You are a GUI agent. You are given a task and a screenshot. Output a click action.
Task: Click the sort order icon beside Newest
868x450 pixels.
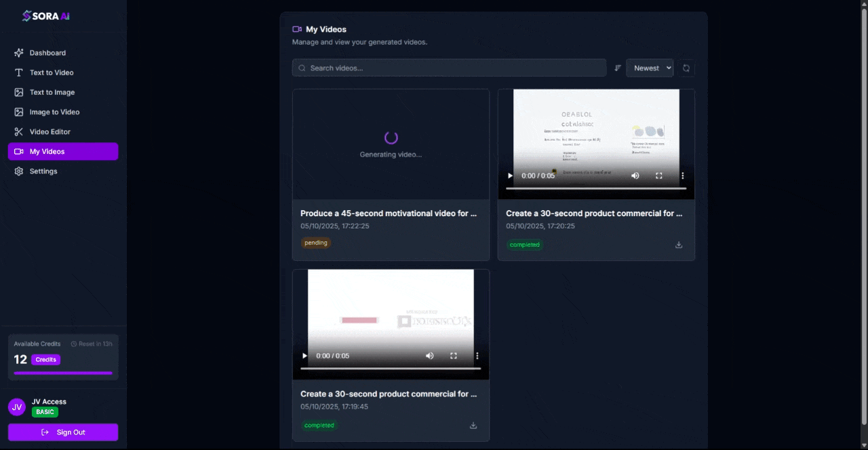click(618, 68)
